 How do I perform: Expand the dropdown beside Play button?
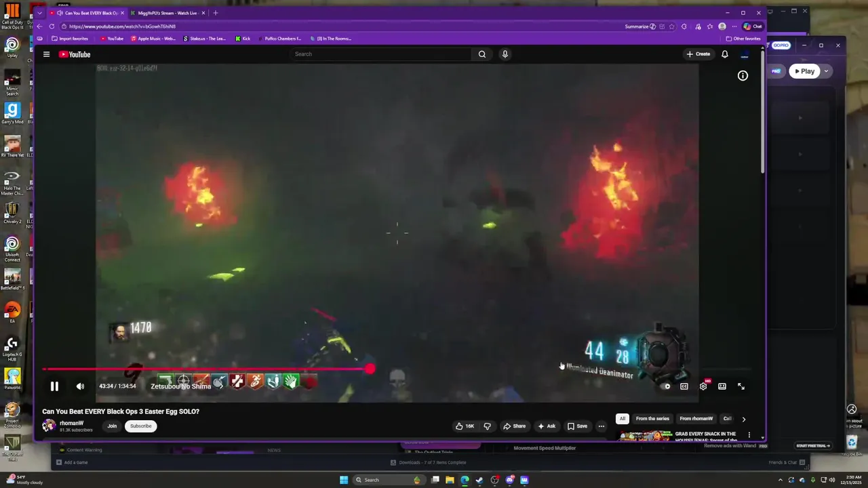826,71
